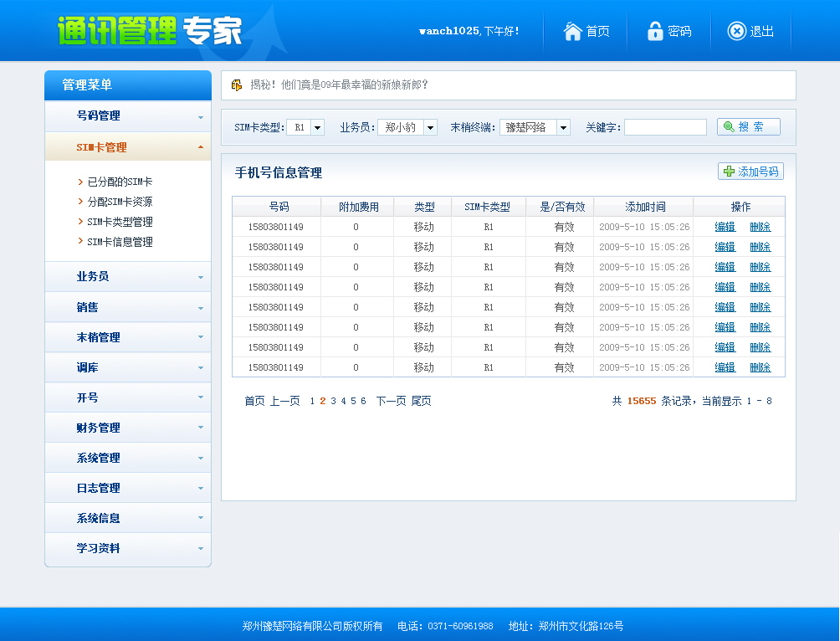Image resolution: width=840 pixels, height=641 pixels.
Task: Click 删除 in the last table row
Action: (761, 367)
